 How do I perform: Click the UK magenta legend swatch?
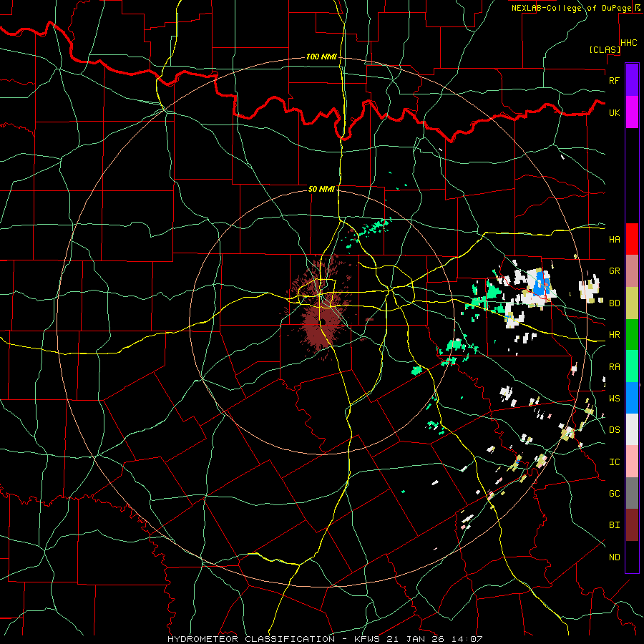pyautogui.click(x=632, y=112)
